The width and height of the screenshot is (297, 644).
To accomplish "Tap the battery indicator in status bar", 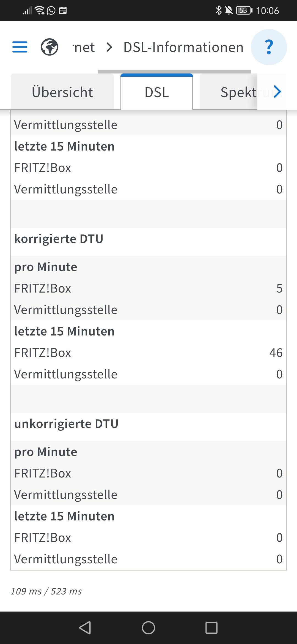I will tap(244, 10).
